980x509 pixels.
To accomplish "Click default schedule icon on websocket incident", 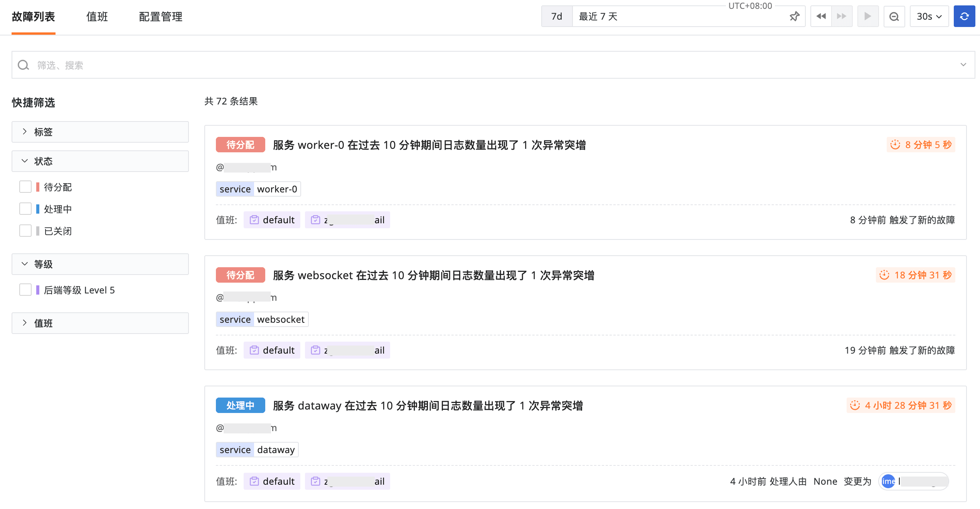I will (x=254, y=350).
